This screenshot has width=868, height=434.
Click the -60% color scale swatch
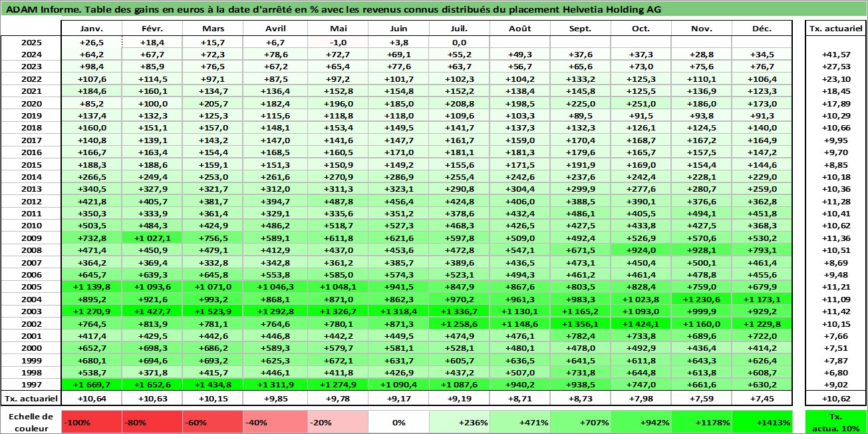[x=213, y=422]
